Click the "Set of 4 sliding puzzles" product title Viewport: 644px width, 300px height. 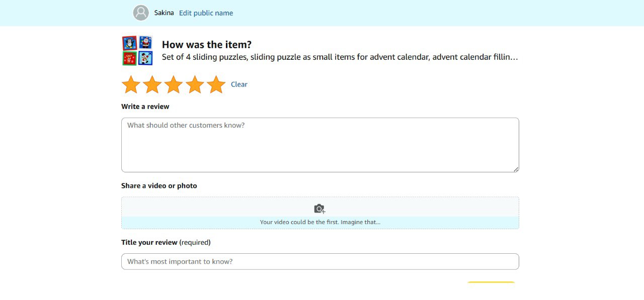point(340,57)
